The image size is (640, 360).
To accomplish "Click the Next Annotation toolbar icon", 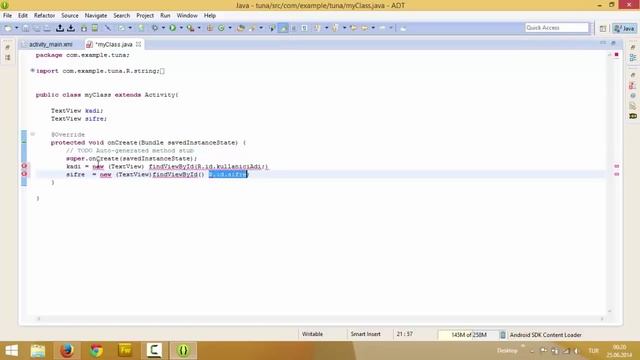I will (317, 28).
